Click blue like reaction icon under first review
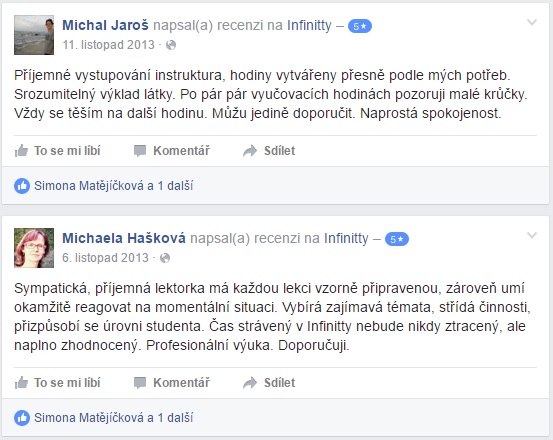Screen dimensions: 553x440 point(22,186)
